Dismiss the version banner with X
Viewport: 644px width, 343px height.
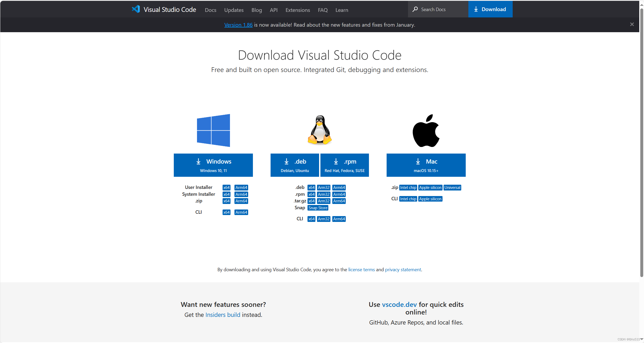click(632, 24)
